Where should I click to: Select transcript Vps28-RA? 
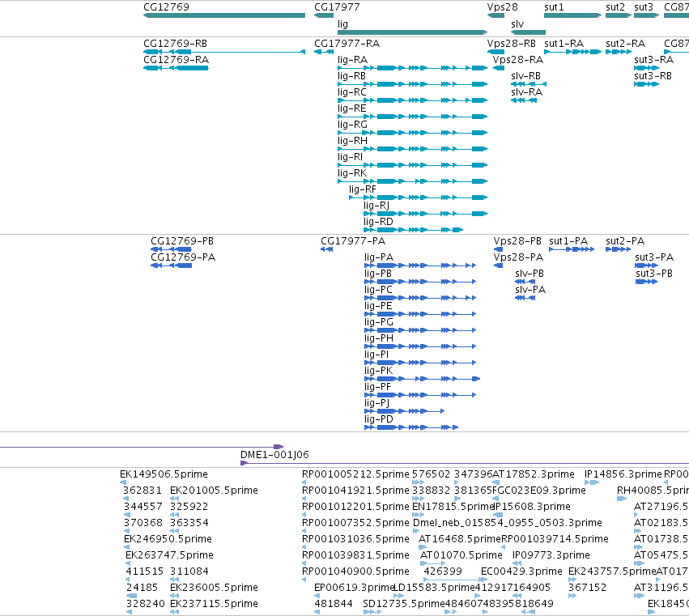498,68
